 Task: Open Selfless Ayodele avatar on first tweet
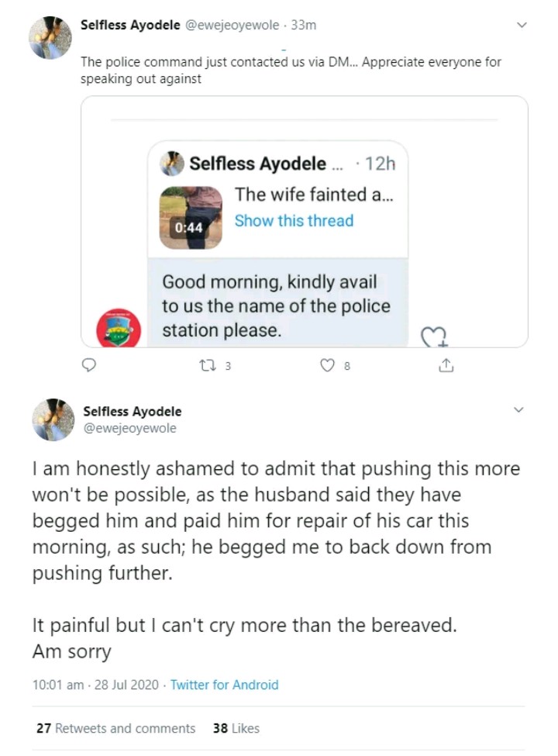pyautogui.click(x=50, y=38)
